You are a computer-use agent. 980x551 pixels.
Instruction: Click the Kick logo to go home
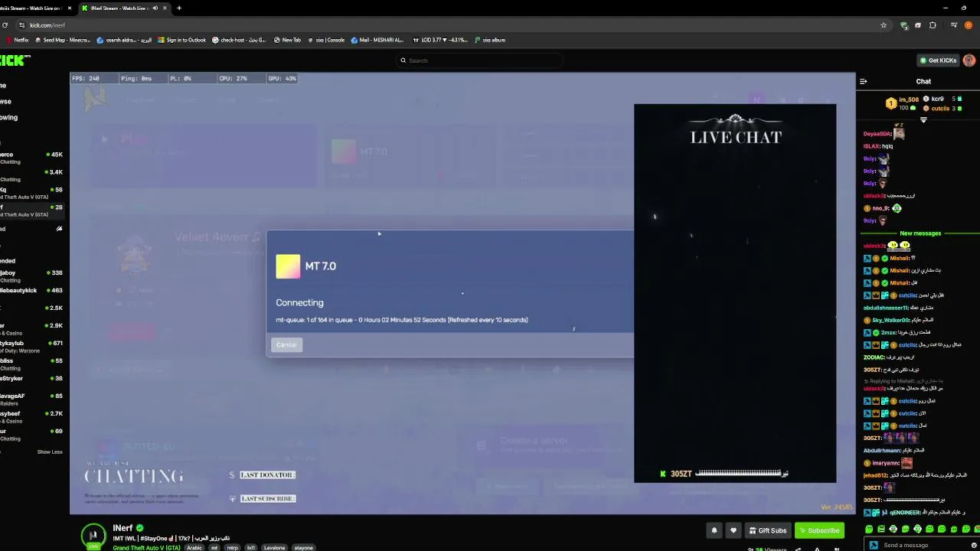pos(14,60)
